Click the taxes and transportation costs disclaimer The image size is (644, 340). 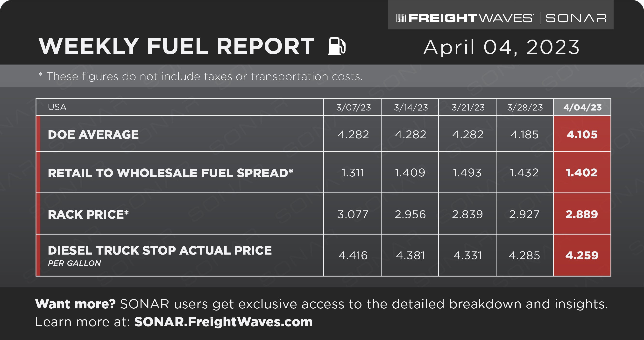(201, 76)
